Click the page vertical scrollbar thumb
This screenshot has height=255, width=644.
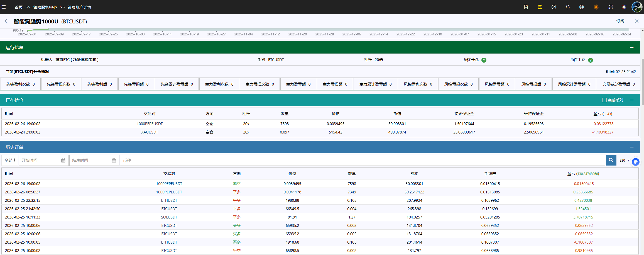click(642, 82)
